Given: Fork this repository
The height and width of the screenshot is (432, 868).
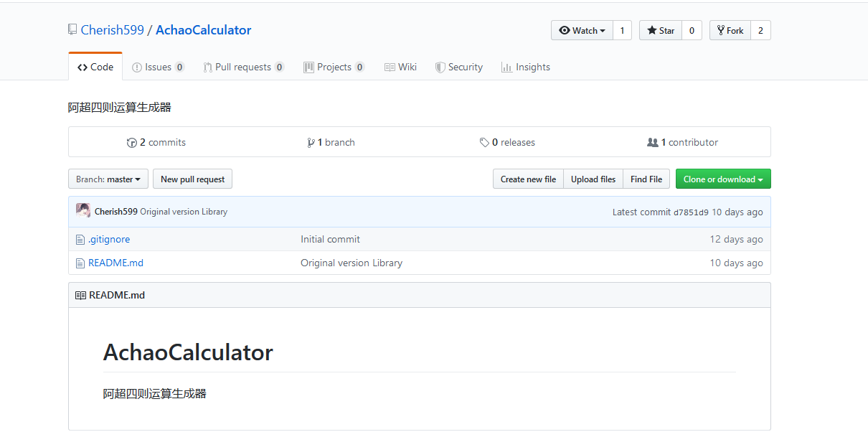Looking at the screenshot, I should click(x=730, y=30).
